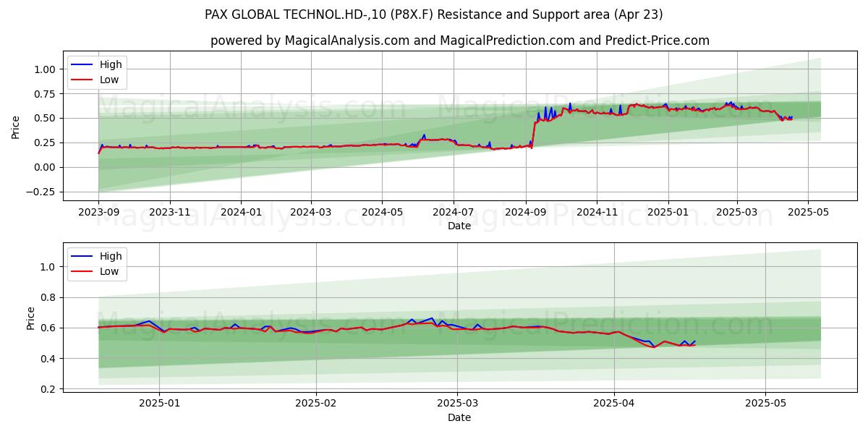This screenshot has width=868, height=434.
Task: Click the '2023-09' date label on top axis
Action: click(x=98, y=212)
